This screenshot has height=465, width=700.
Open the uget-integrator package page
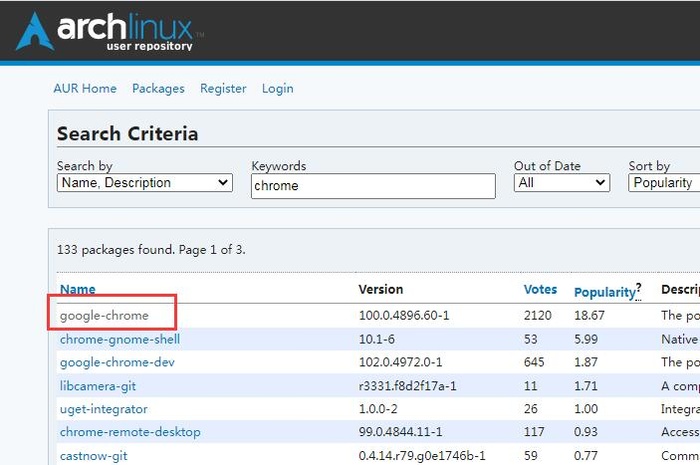103,409
